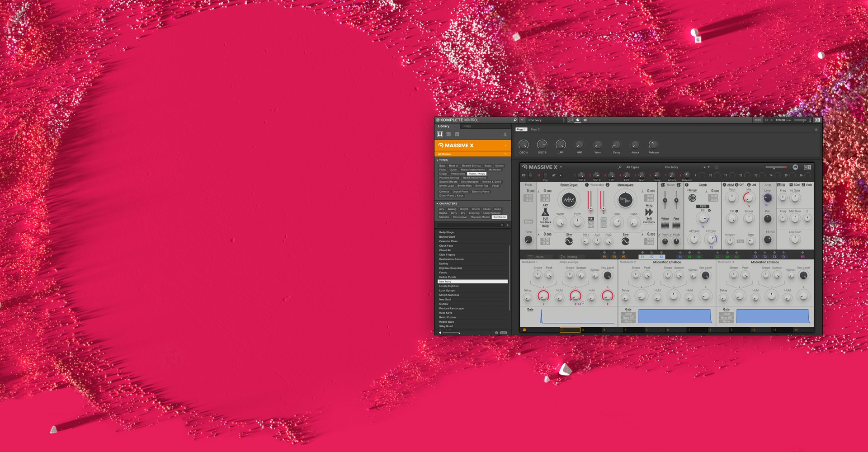
Task: Toggle the Piano / Keys type tag
Action: coord(476,174)
